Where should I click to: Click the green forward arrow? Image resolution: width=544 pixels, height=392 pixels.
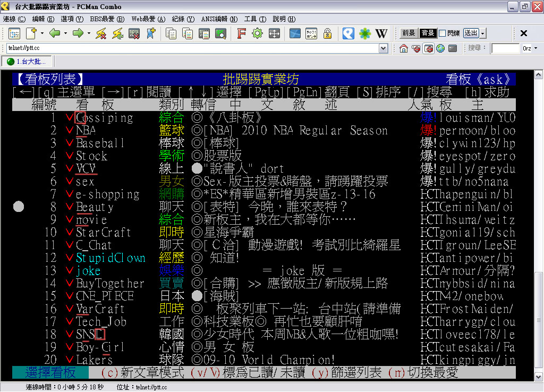78,33
